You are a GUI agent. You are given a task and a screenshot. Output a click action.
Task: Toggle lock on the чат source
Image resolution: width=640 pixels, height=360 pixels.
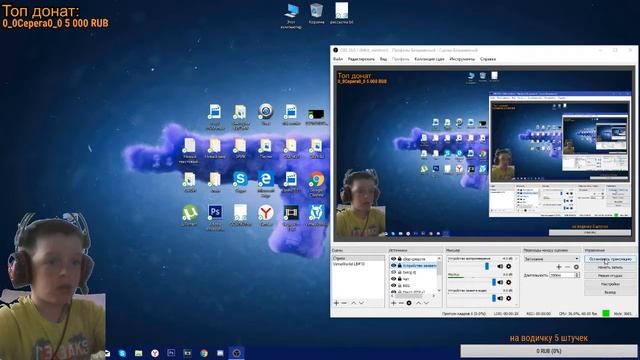coord(400,279)
